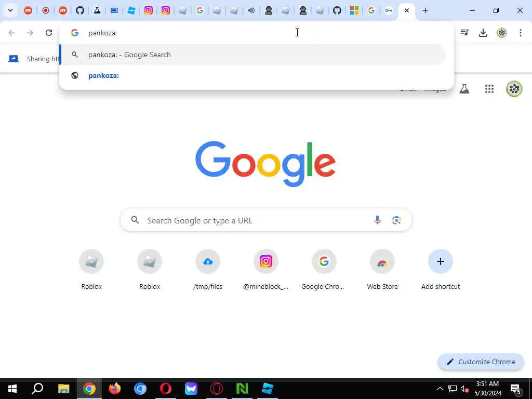The height and width of the screenshot is (399, 532).
Task: Go forward to next page
Action: 30,33
